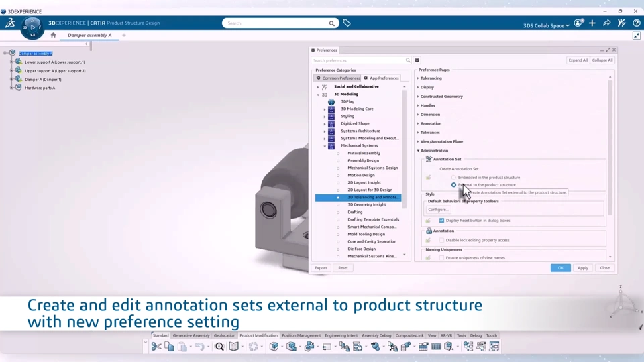The height and width of the screenshot is (362, 644).
Task: Click the last table icon in bottom toolbar
Action: click(x=494, y=347)
